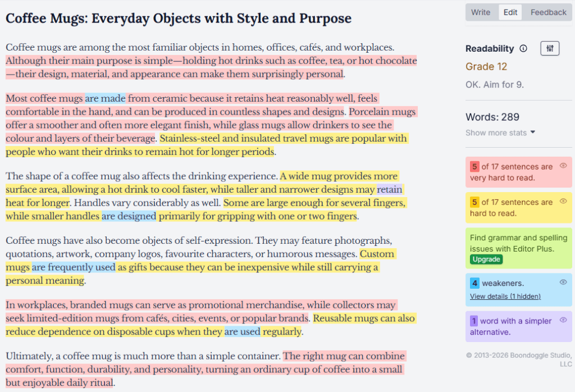Click the Editor Plus grammar card
This screenshot has height=392, width=575.
(x=518, y=248)
